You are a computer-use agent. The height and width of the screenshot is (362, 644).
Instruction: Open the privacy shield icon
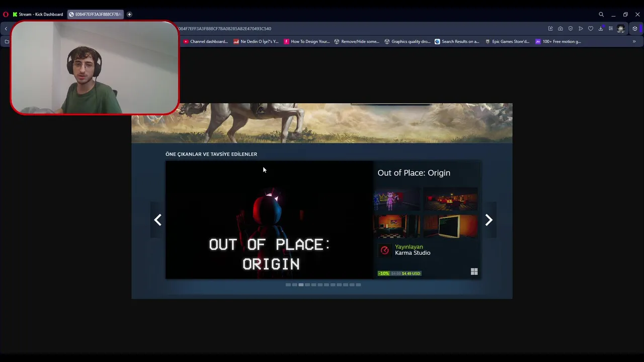571,29
